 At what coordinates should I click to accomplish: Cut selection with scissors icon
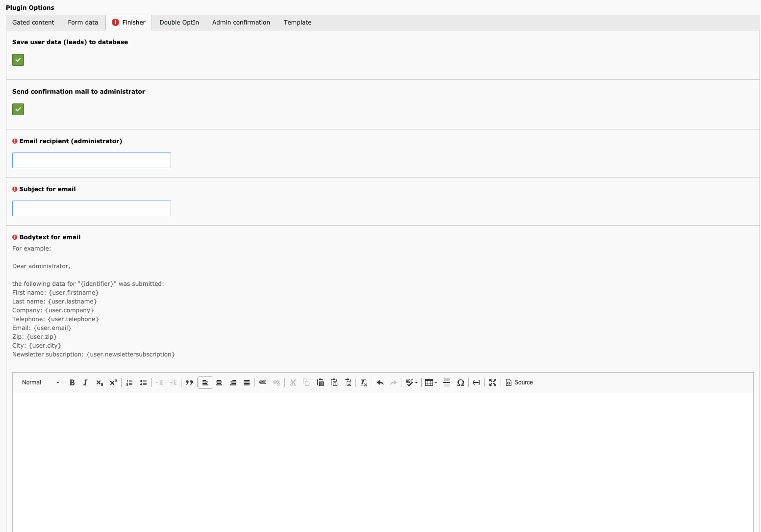coord(293,382)
